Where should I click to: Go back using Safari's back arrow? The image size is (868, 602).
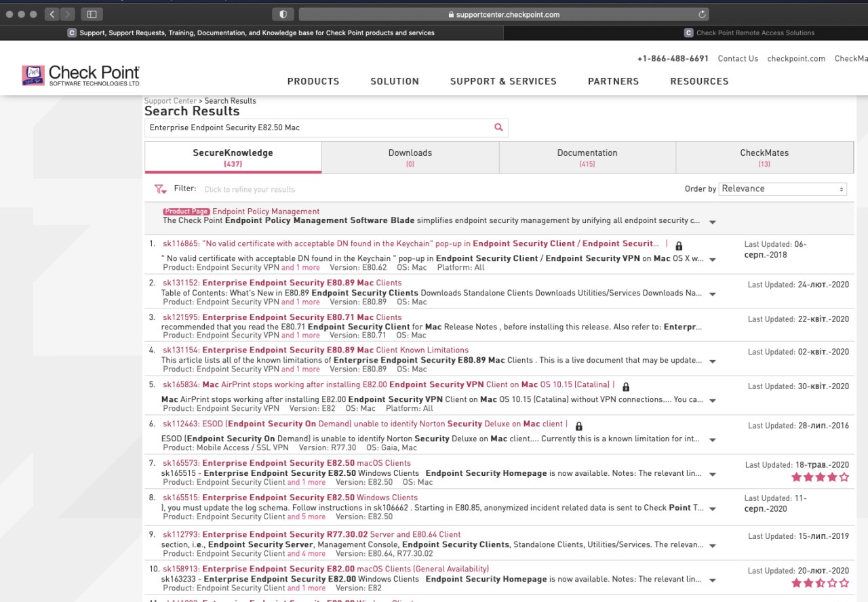(52, 14)
